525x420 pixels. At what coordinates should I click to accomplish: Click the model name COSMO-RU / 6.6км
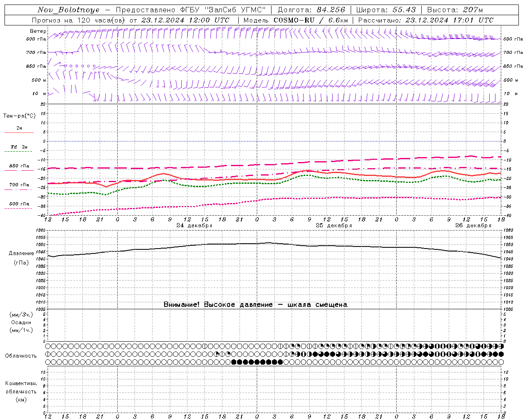click(x=310, y=20)
